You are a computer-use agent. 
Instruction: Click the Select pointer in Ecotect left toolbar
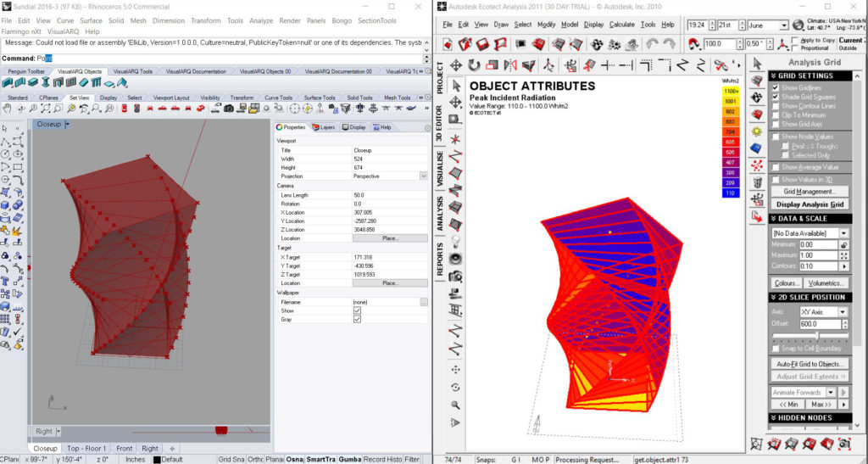point(455,86)
